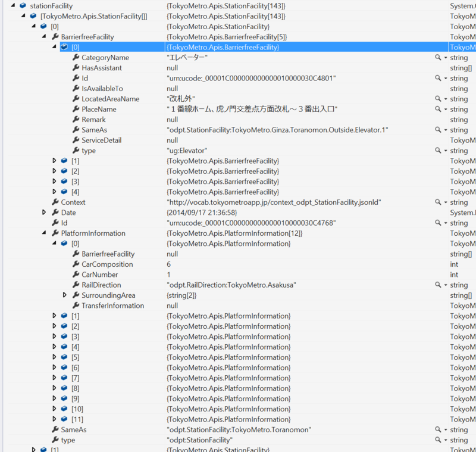Open magnifier visualizer for Id ending 4768
Image resolution: width=476 pixels, height=452 pixels.
pos(438,222)
